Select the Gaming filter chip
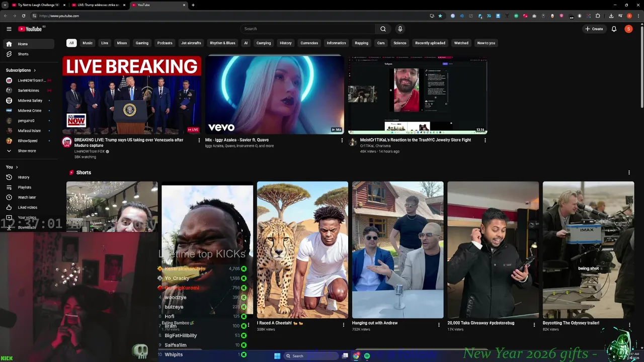This screenshot has width=644, height=362. pyautogui.click(x=142, y=43)
